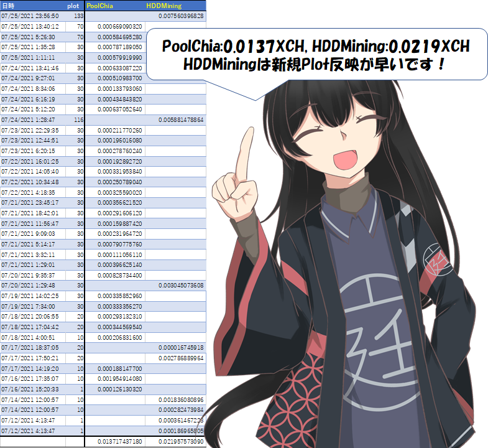This screenshot has height=448, width=488.
Task: Select the date cell 07/20/2021 1:29:48
Action: point(30,285)
